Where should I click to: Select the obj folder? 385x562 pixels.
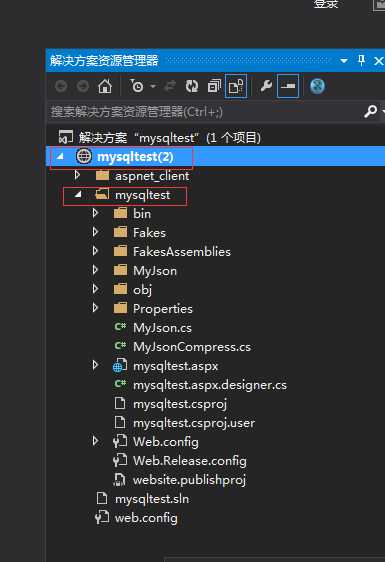click(x=142, y=290)
